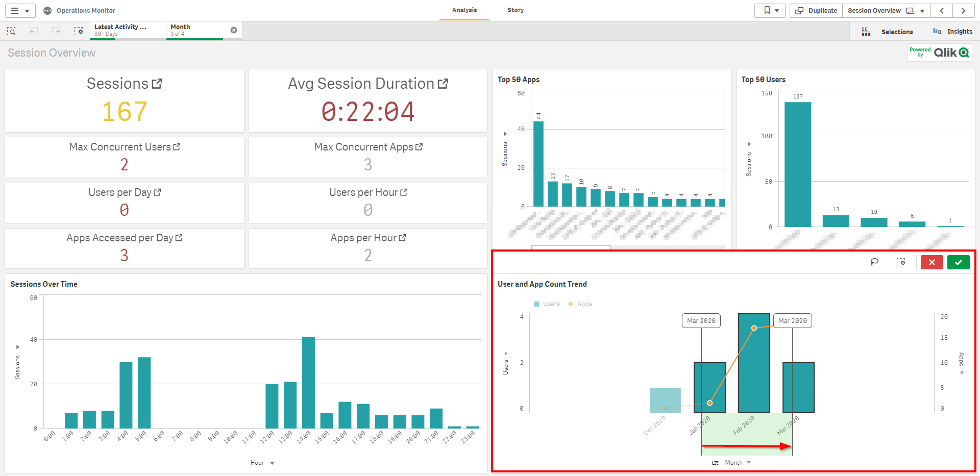Toggle Users series in chart legend
Viewport: 980px width, 476px height.
(547, 304)
